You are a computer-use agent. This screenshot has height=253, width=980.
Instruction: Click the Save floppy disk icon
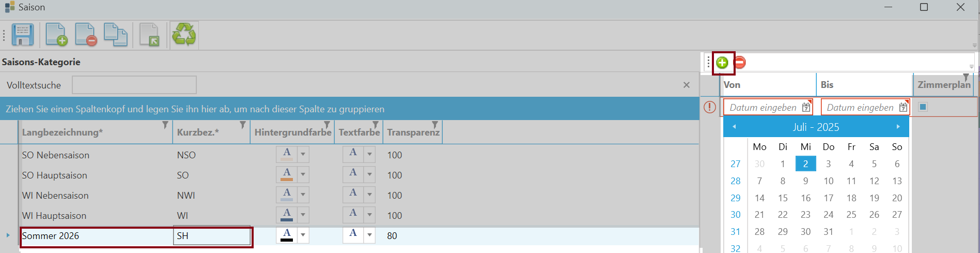[x=23, y=35]
